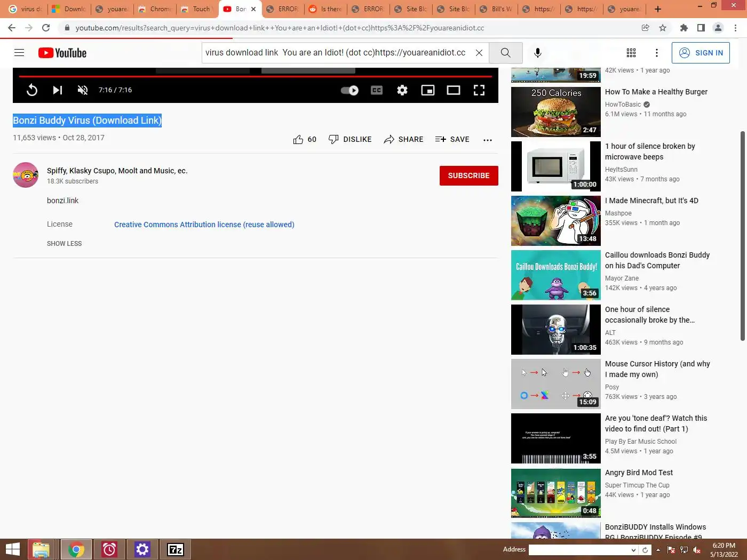Reload the page in Chrome

[x=46, y=28]
